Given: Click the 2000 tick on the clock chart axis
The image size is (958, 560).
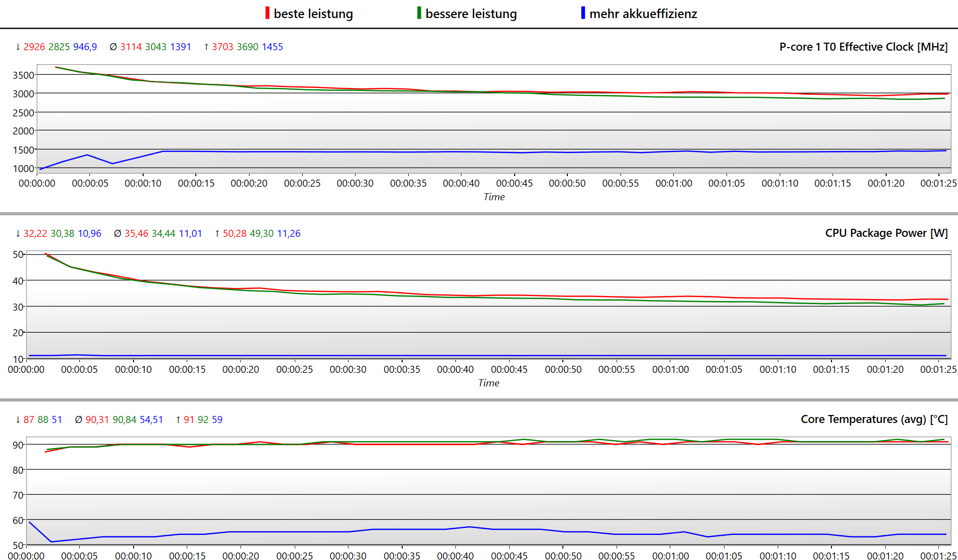Looking at the screenshot, I should coord(23,131).
